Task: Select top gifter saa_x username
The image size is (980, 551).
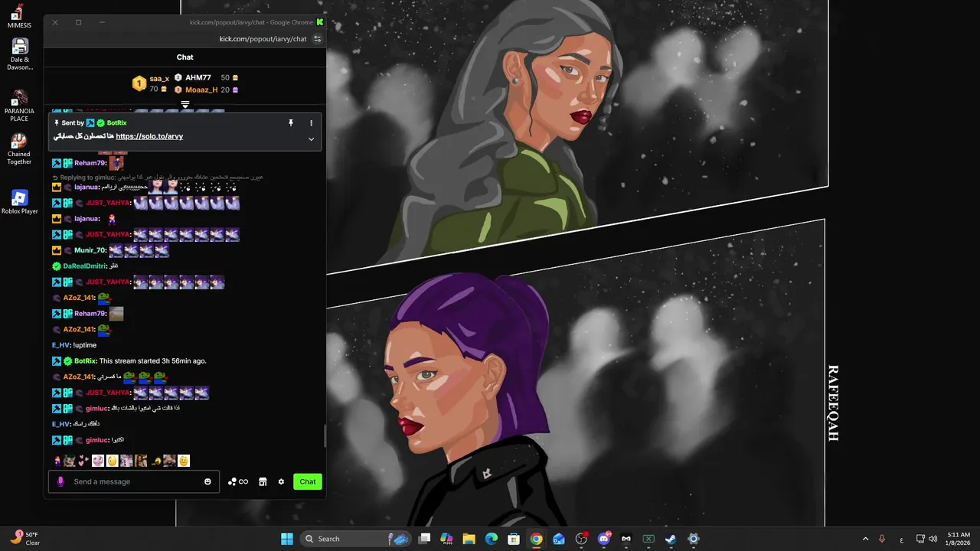Action: point(159,79)
